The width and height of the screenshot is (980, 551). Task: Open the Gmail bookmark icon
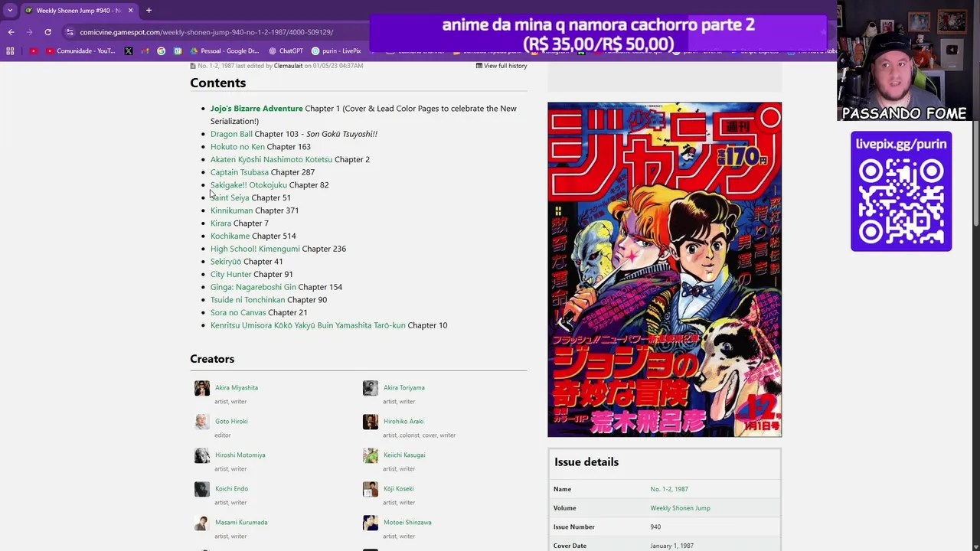[x=145, y=51]
